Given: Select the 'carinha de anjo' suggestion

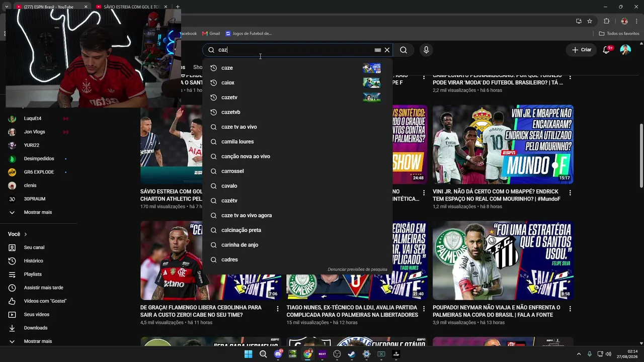Looking at the screenshot, I should tap(297, 245).
